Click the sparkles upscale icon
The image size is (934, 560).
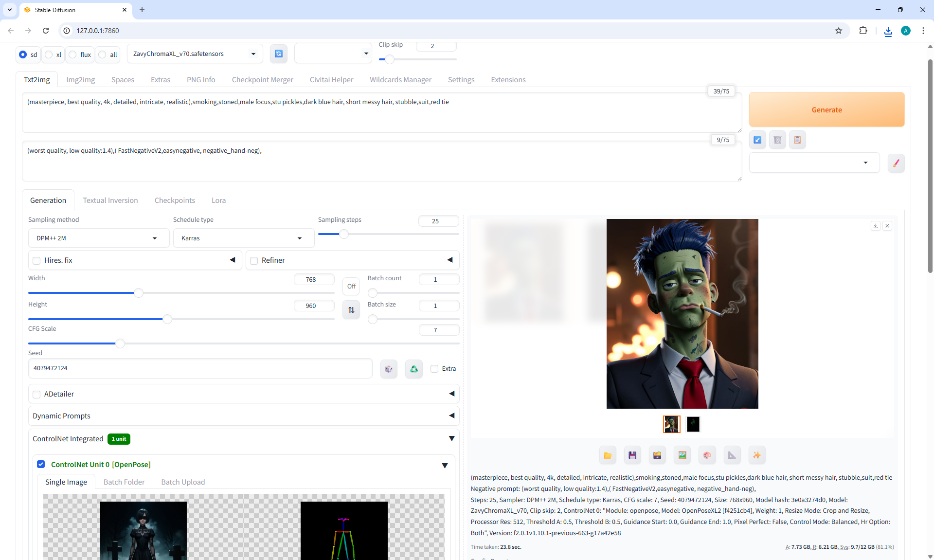click(756, 455)
